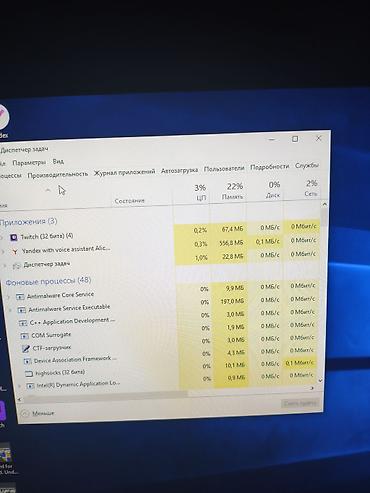Click the horizontal scrollbar right arrow
Viewport: 370px width, 493px height.
[x=312, y=388]
